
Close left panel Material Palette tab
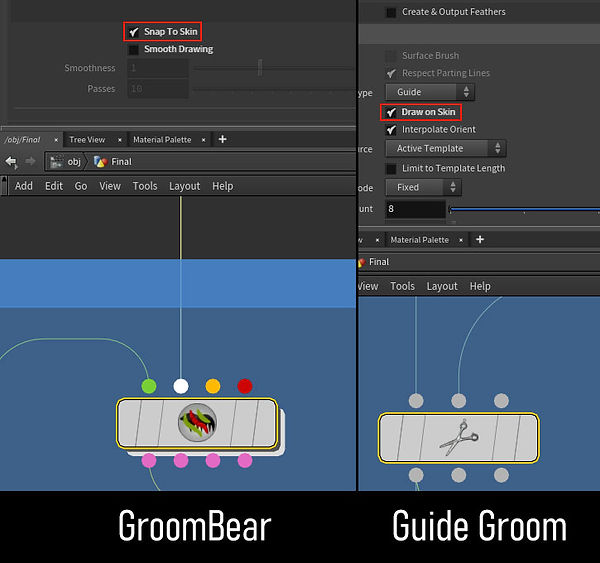[x=204, y=140]
